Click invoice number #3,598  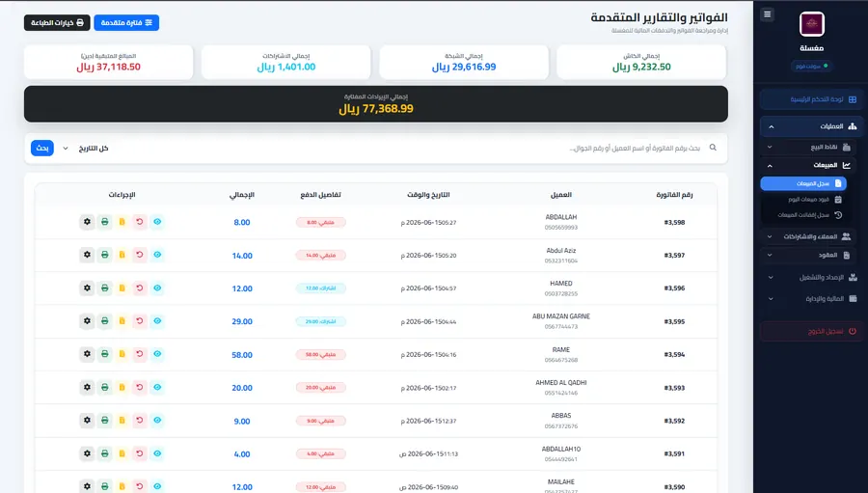[674, 222]
